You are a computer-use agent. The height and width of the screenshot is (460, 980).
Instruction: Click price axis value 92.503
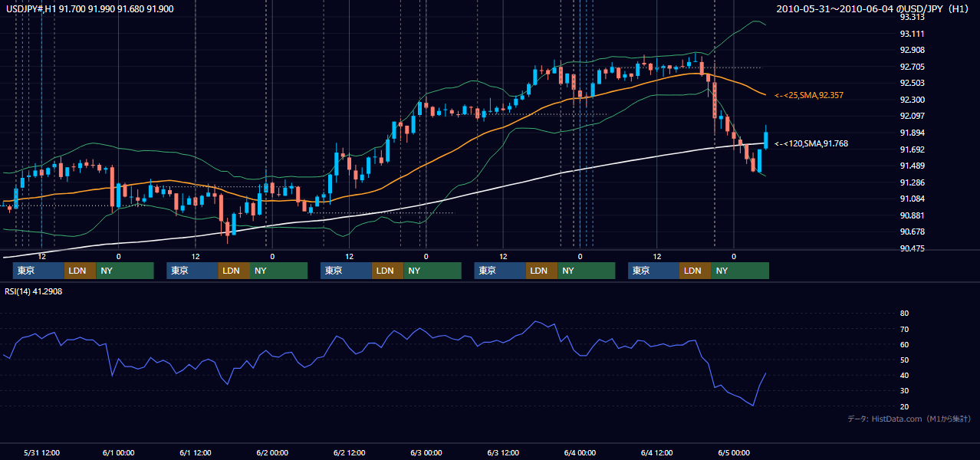912,83
